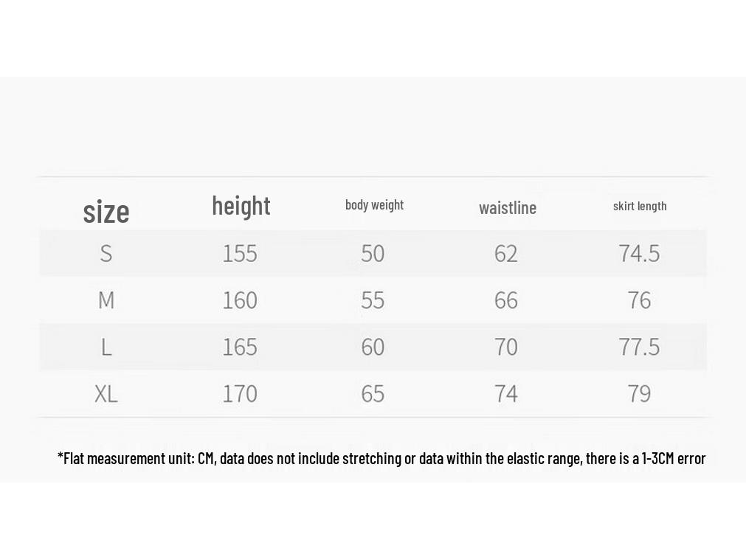Click skirt length value 79
Screen dimensions: 746x560
click(639, 393)
